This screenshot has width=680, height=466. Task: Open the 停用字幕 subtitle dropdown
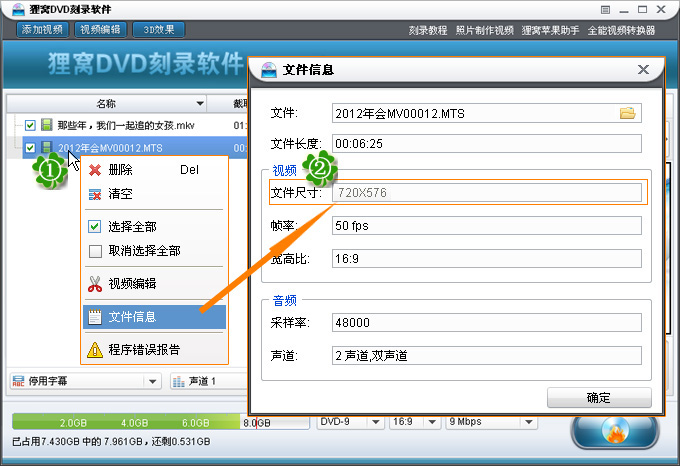pos(85,381)
